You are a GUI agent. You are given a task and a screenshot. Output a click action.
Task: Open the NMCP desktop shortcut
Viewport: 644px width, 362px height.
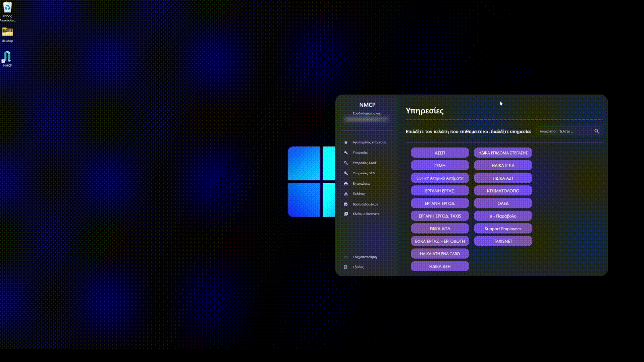[x=7, y=58]
